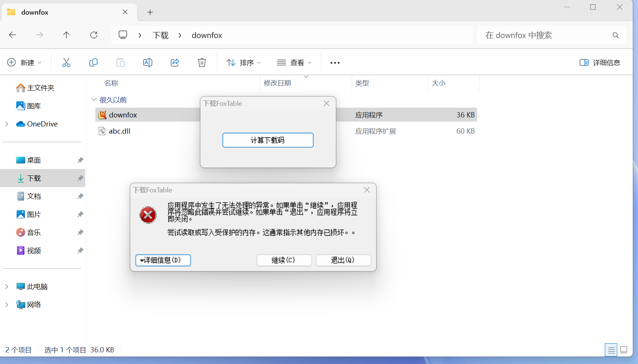Open the three-dots more options menu

click(x=335, y=63)
